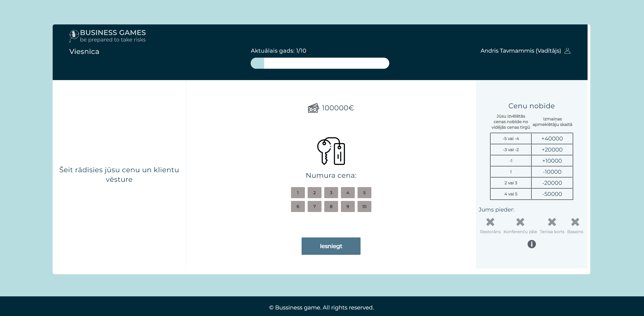Click the X icon next to Baseins

coord(575,222)
